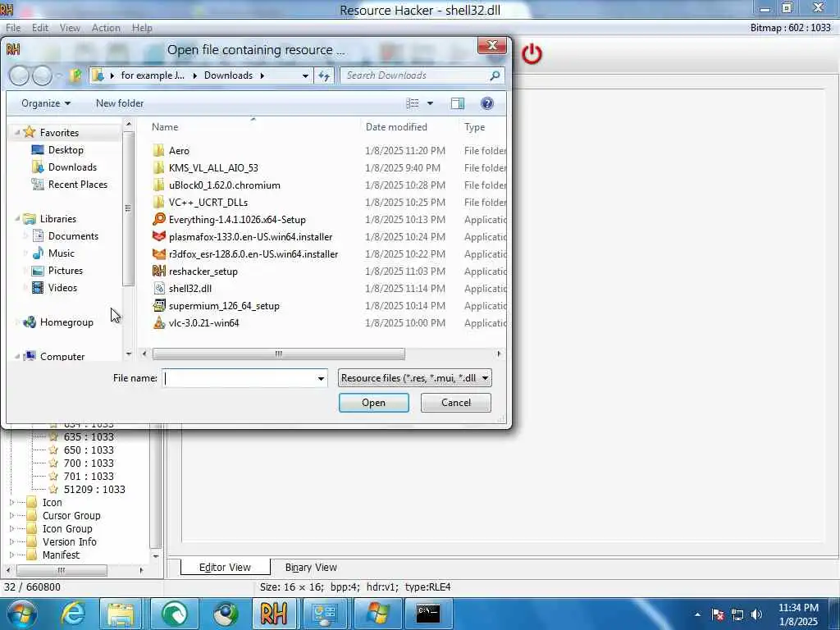The height and width of the screenshot is (630, 840).
Task: Select the shell32.dll file icon
Action: click(158, 288)
